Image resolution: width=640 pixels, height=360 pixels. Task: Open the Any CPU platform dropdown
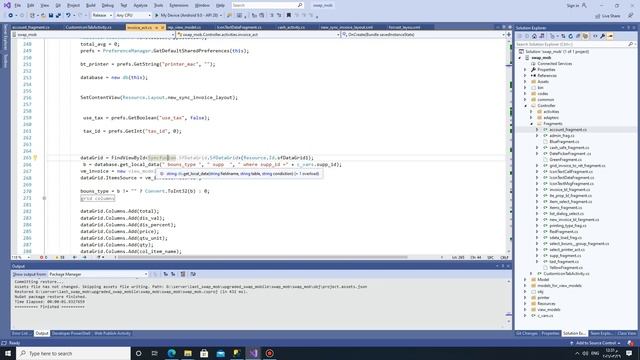point(133,16)
